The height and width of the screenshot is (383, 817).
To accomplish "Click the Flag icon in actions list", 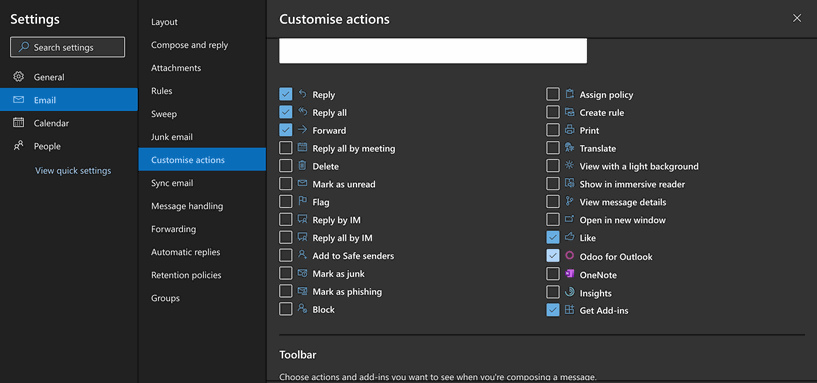I will (302, 202).
